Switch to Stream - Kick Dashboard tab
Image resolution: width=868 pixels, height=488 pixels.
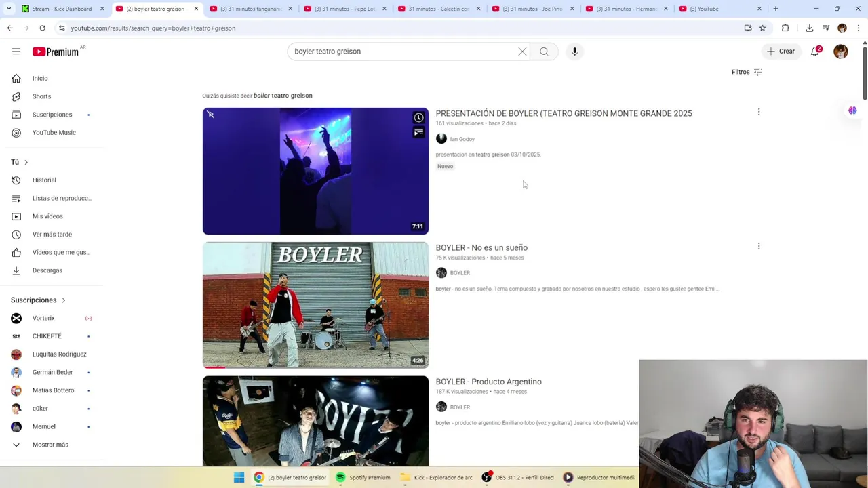click(x=62, y=9)
